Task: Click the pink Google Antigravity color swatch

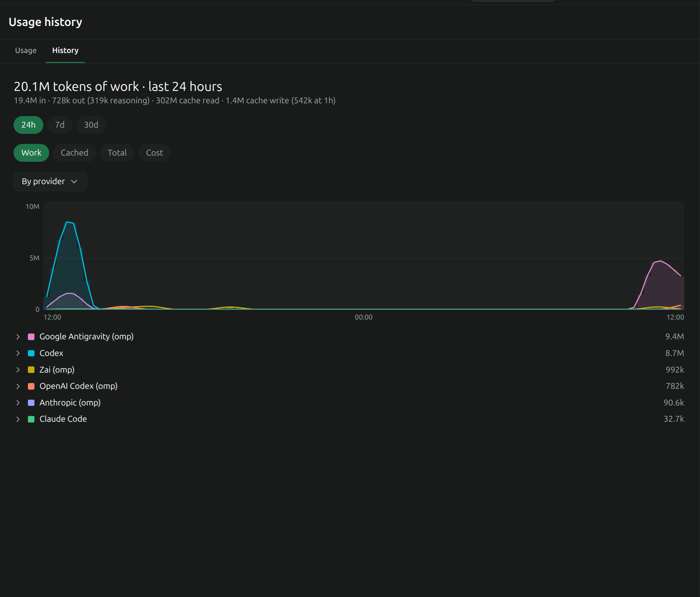Action: pos(31,337)
